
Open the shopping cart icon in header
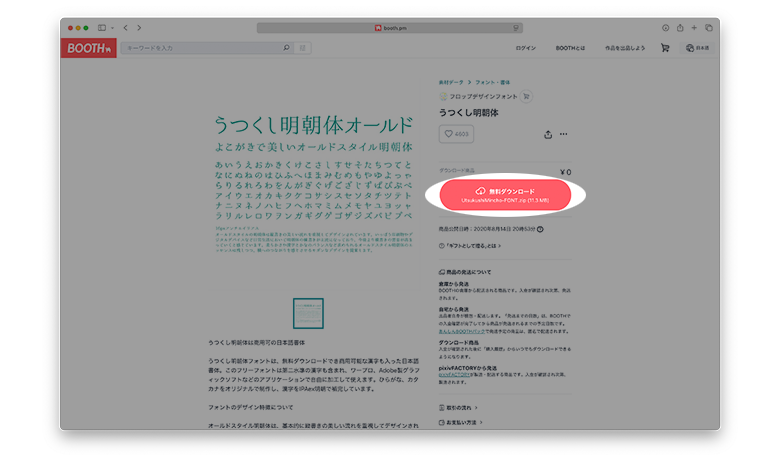(x=665, y=48)
